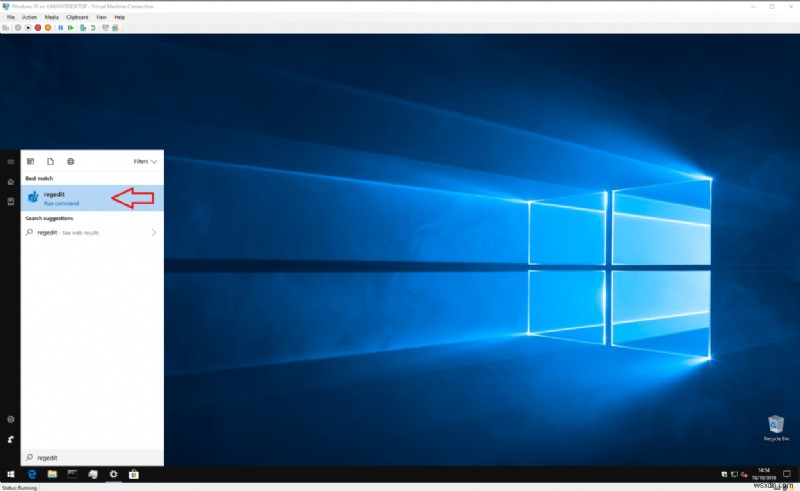Open the Action Center notification icon
800x491 pixels.
(x=787, y=474)
